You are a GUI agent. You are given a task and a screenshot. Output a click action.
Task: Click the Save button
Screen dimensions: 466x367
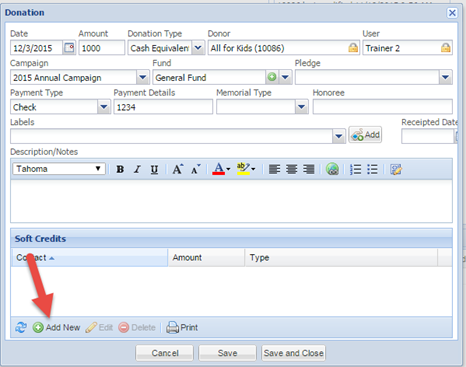(x=228, y=353)
